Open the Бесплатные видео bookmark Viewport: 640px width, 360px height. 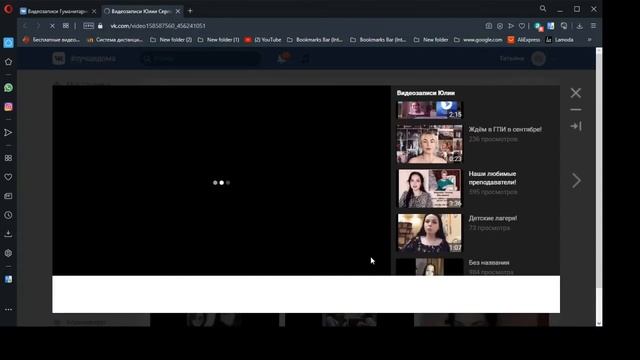pos(51,40)
